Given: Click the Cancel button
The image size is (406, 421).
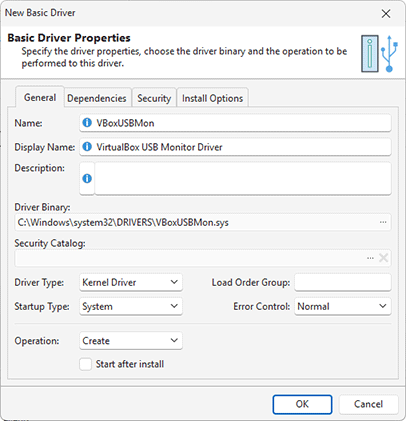Looking at the screenshot, I should (x=368, y=404).
